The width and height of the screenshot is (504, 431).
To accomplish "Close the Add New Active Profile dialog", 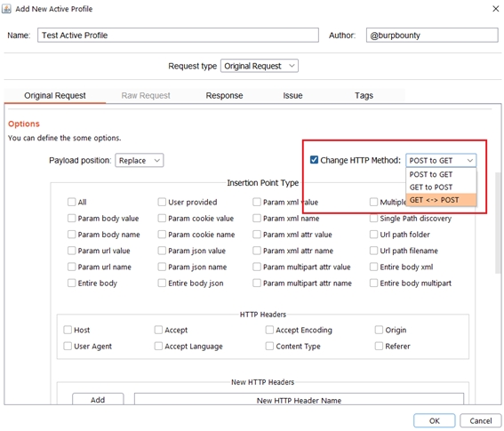I will [496, 9].
